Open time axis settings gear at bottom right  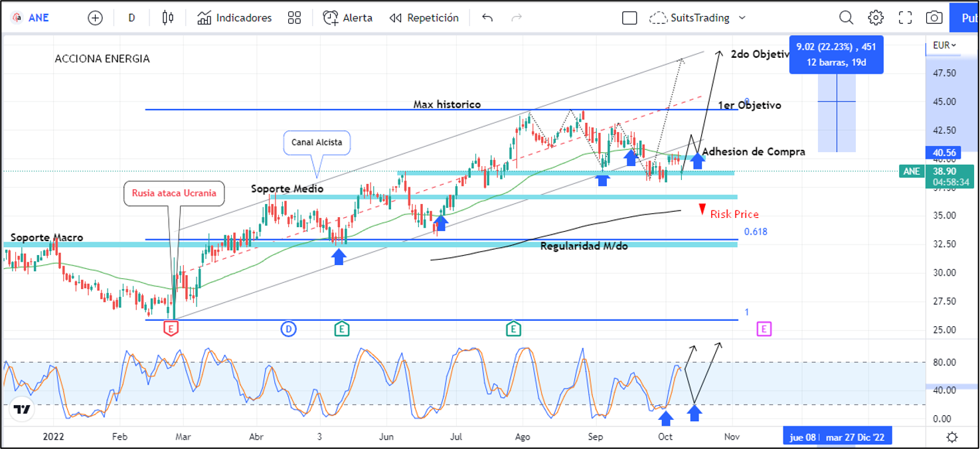(x=951, y=437)
